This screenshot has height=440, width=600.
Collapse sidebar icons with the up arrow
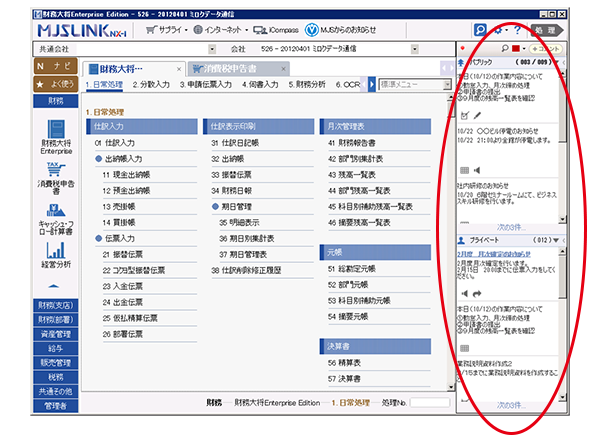click(54, 286)
